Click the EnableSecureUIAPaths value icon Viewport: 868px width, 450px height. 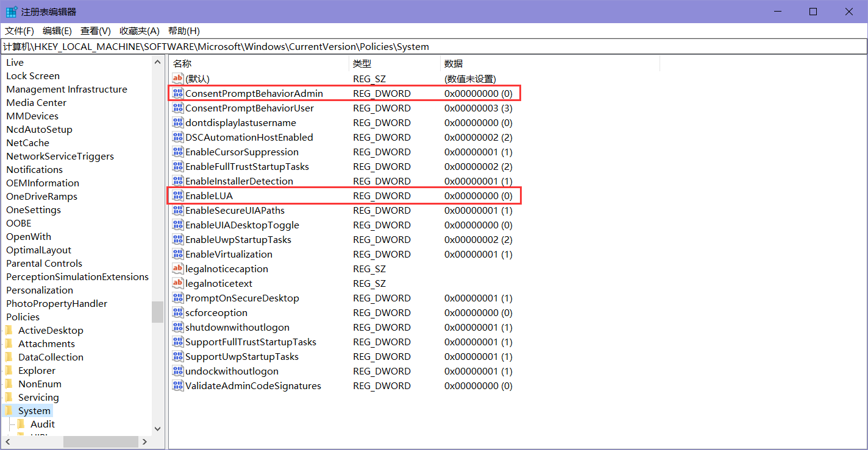click(x=177, y=210)
